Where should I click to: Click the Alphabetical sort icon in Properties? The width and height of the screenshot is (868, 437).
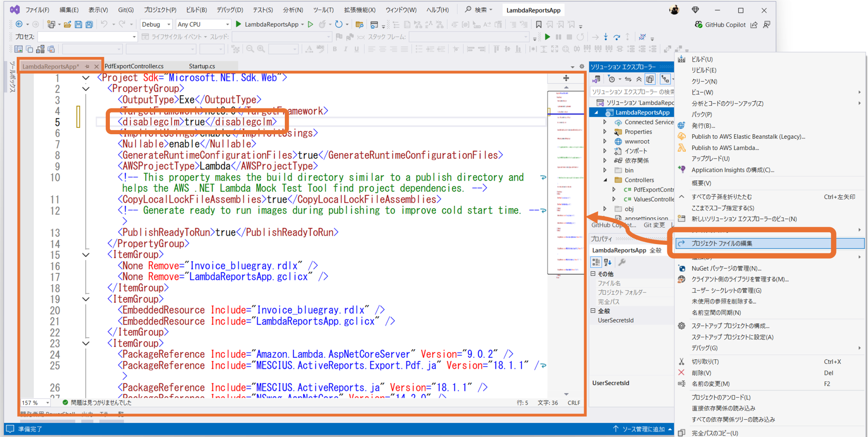[608, 262]
